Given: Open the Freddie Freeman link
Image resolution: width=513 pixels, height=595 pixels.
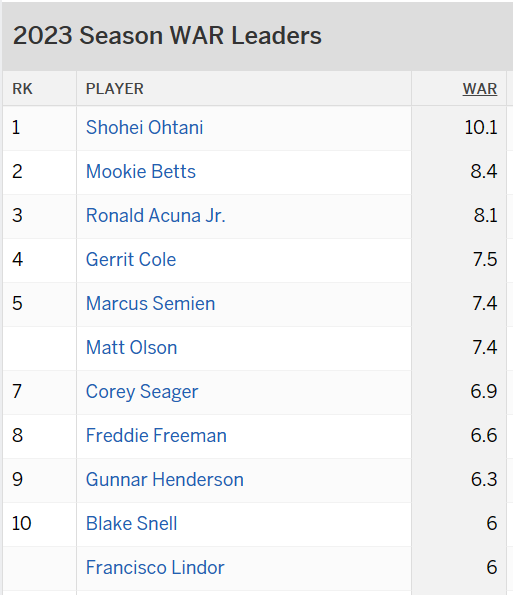Looking at the screenshot, I should [x=156, y=436].
